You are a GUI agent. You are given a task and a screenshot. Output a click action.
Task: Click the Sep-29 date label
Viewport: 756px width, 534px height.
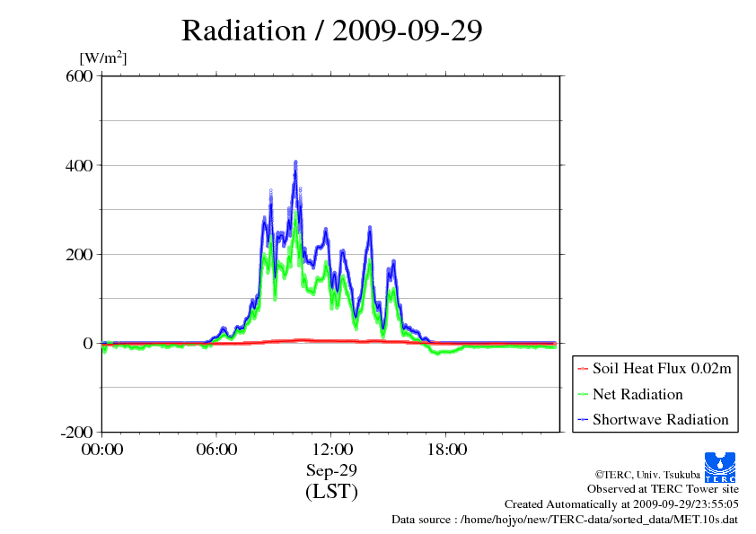(x=331, y=470)
